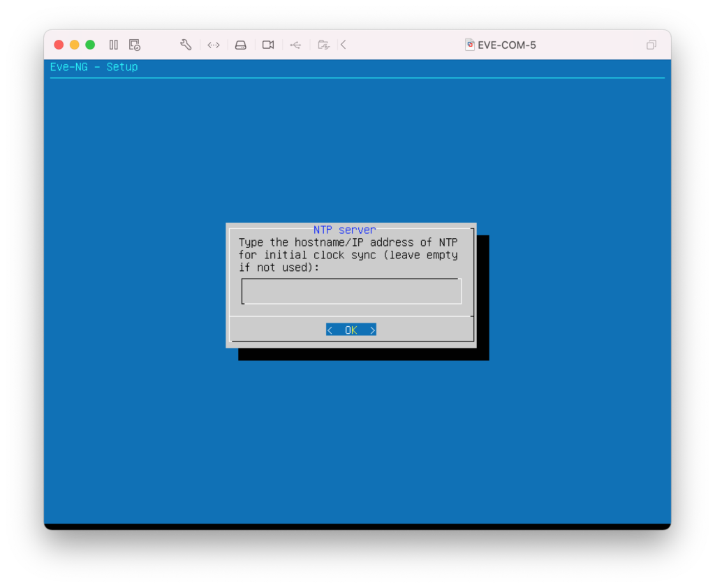Click the shared folders icon

(x=323, y=45)
